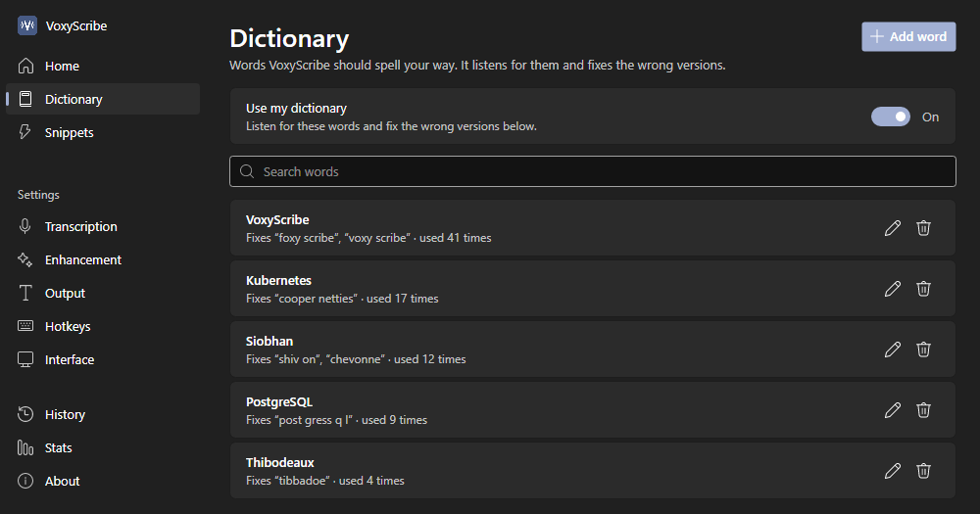Screen dimensions: 980x514
Task: Open Interface settings
Action: pos(103,359)
